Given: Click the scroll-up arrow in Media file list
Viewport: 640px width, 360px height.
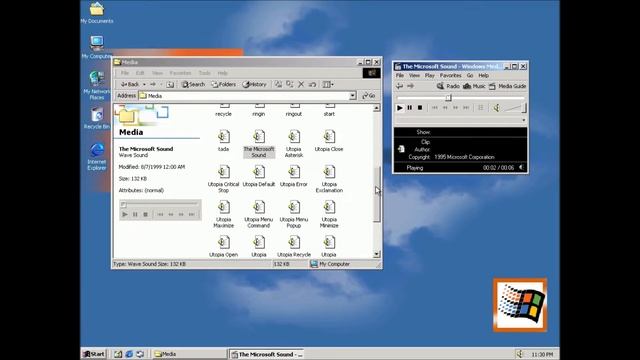Looking at the screenshot, I should (376, 108).
